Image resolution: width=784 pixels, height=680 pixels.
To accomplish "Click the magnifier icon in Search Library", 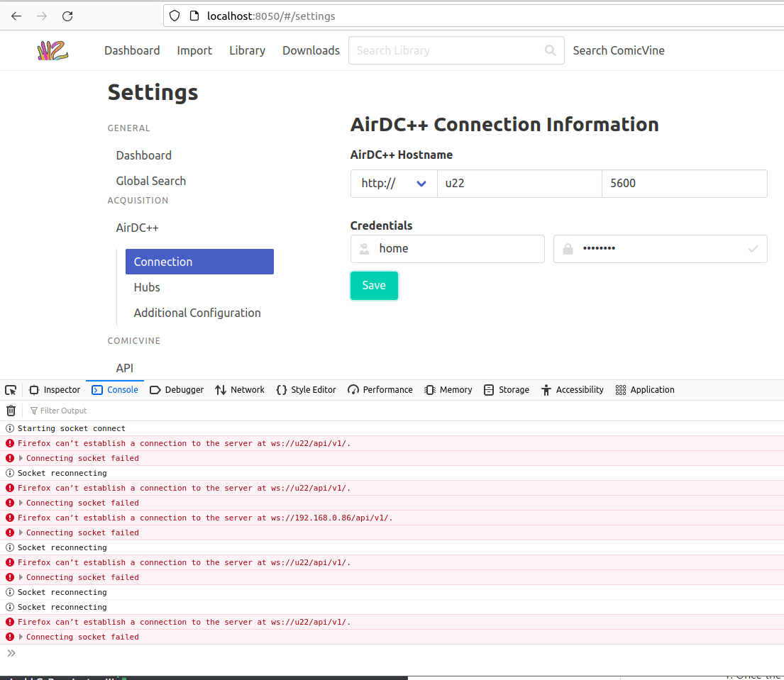I will click(550, 50).
